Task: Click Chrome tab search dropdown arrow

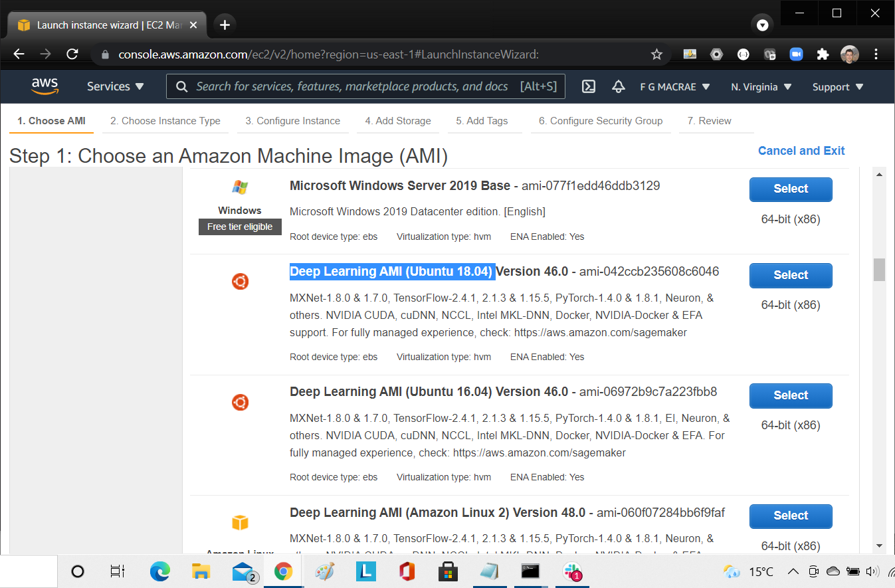Action: 763,25
